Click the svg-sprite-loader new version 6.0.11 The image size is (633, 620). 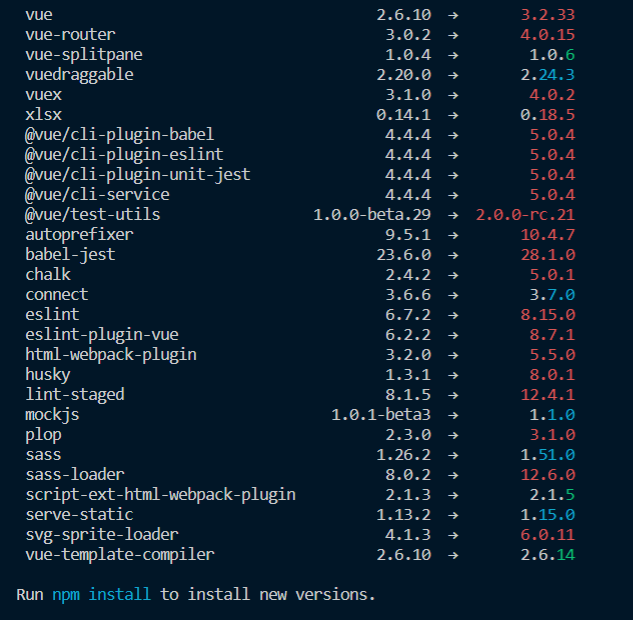pos(547,534)
